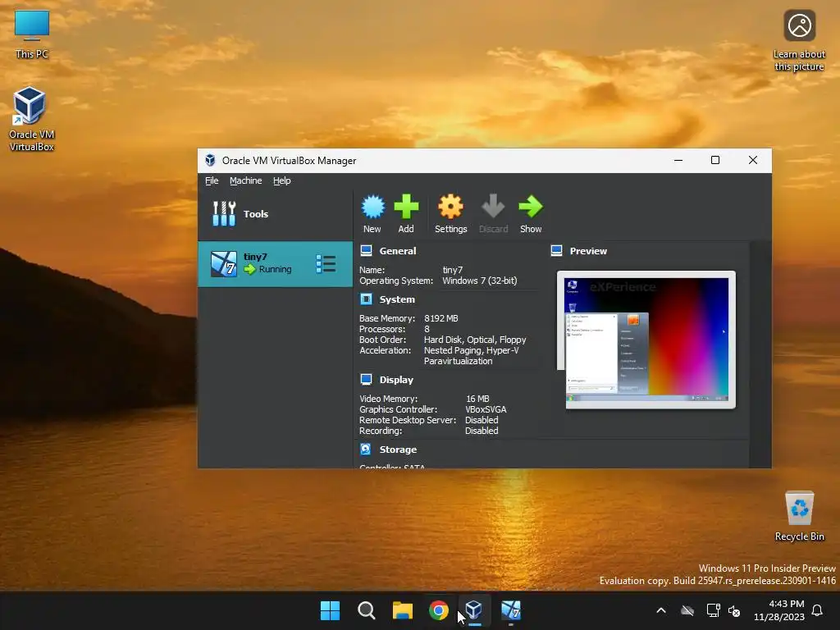The width and height of the screenshot is (840, 630).
Task: Click the System section header
Action: coord(397,299)
